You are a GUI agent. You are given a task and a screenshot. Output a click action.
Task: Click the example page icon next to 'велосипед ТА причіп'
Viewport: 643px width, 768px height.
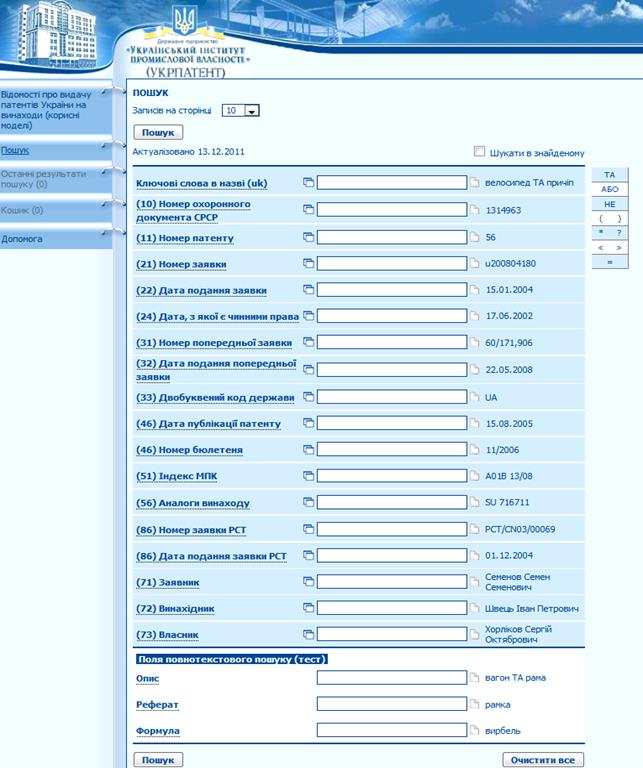click(475, 182)
